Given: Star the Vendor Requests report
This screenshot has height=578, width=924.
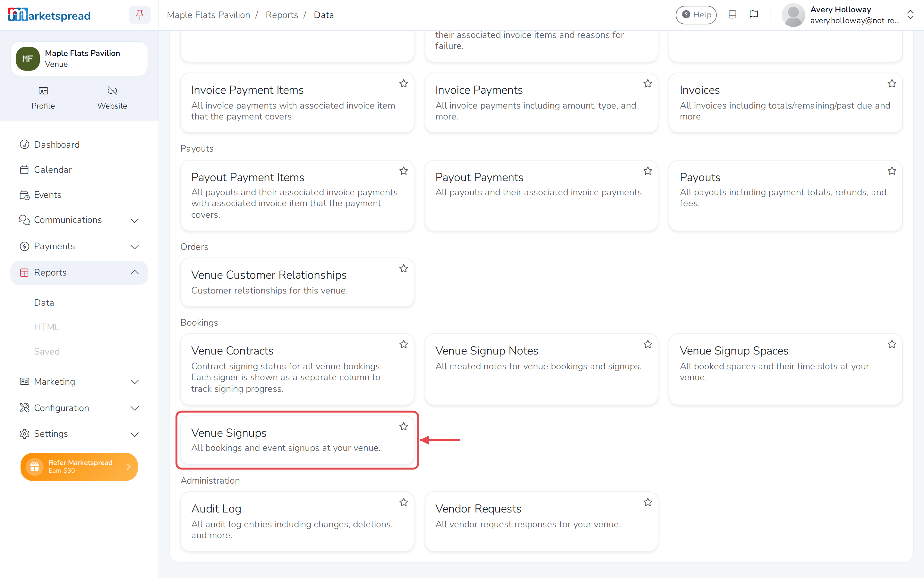Looking at the screenshot, I should [647, 502].
